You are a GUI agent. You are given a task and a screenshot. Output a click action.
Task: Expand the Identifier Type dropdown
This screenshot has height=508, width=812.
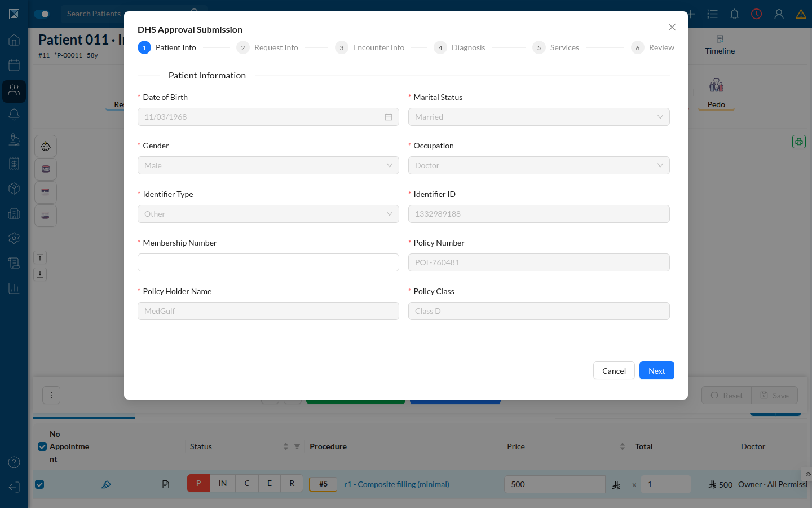point(268,214)
